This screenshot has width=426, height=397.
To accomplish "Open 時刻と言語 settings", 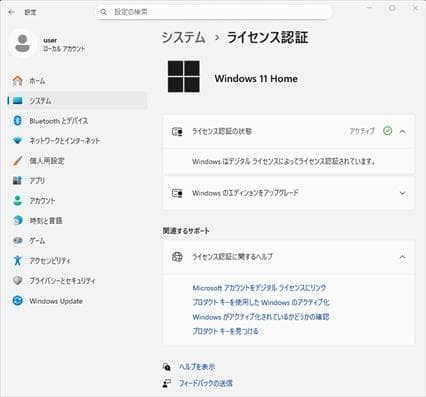I will 77,220.
